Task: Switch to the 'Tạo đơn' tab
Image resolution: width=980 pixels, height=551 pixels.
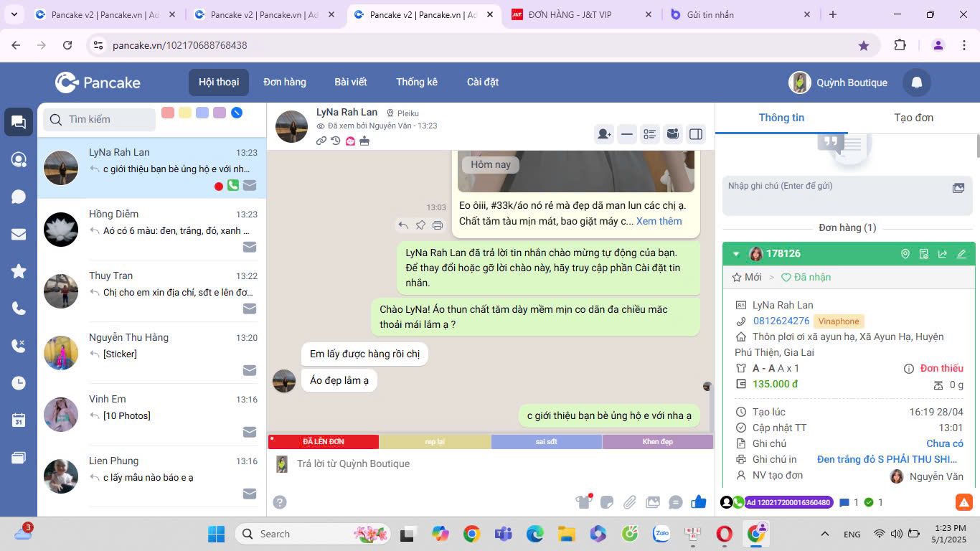Action: [913, 118]
